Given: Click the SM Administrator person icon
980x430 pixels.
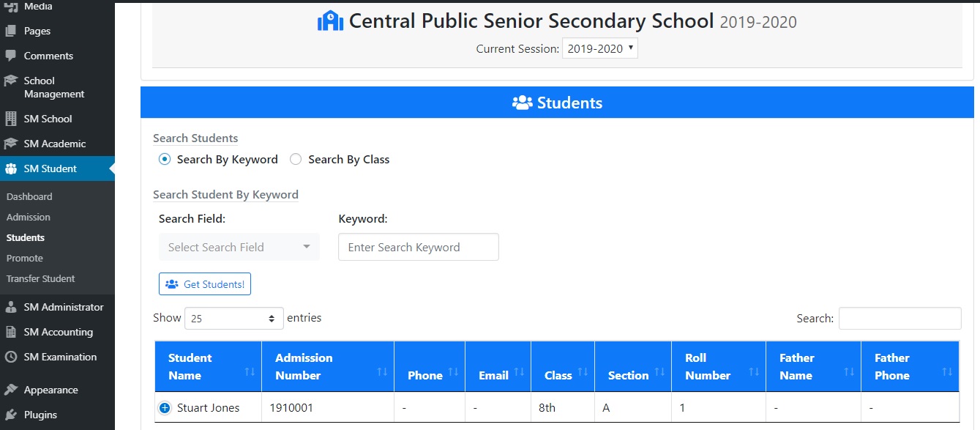Looking at the screenshot, I should [x=10, y=306].
